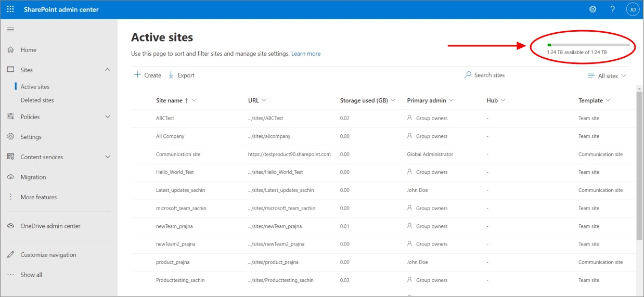Open Home in the left navigation
The width and height of the screenshot is (644, 297).
pyautogui.click(x=29, y=50)
